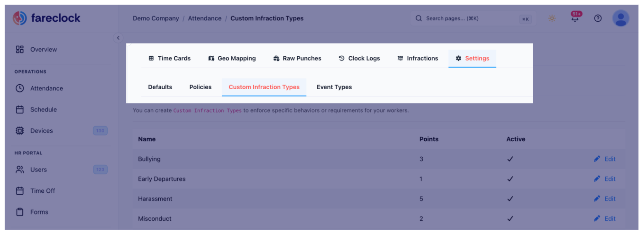Image resolution: width=644 pixels, height=235 pixels.
Task: Open Users in the HR Portal
Action: 31,170
